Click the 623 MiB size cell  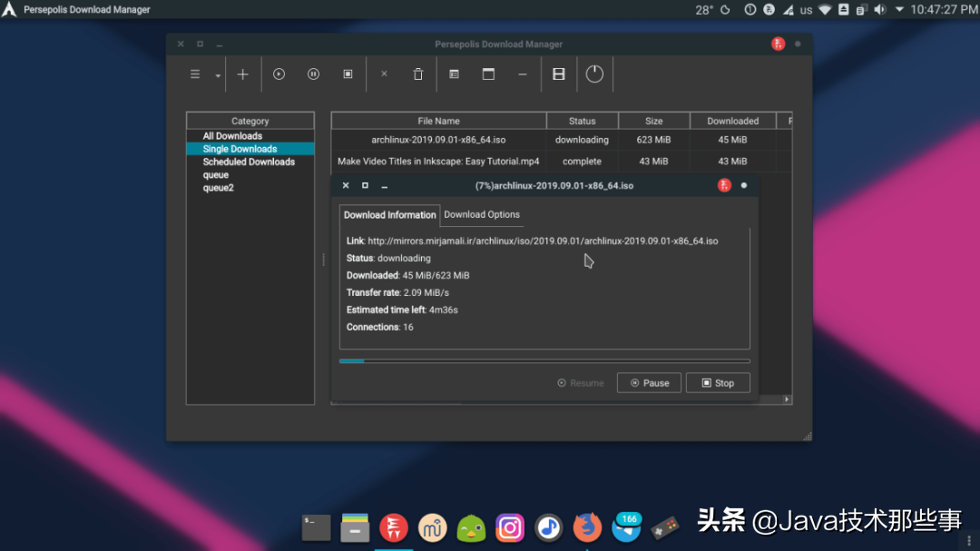point(653,140)
